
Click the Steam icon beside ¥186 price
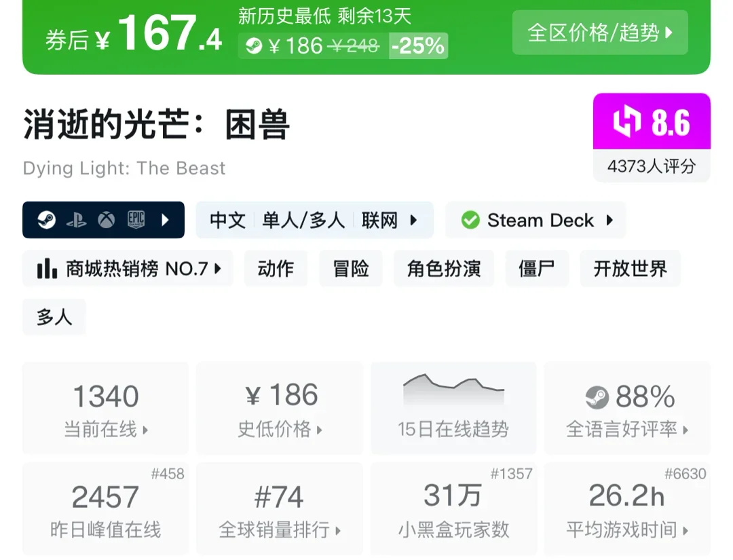(254, 45)
